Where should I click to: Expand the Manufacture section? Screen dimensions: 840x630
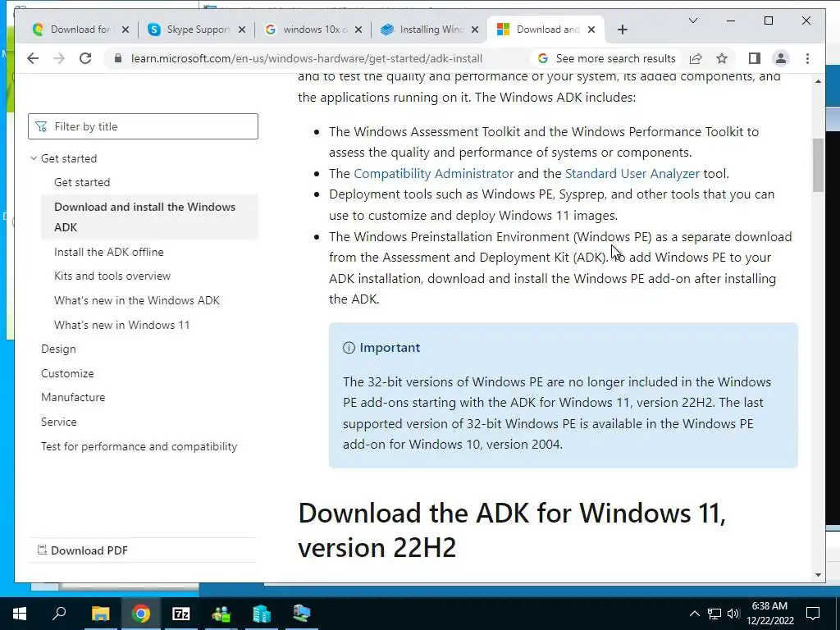[x=73, y=398]
